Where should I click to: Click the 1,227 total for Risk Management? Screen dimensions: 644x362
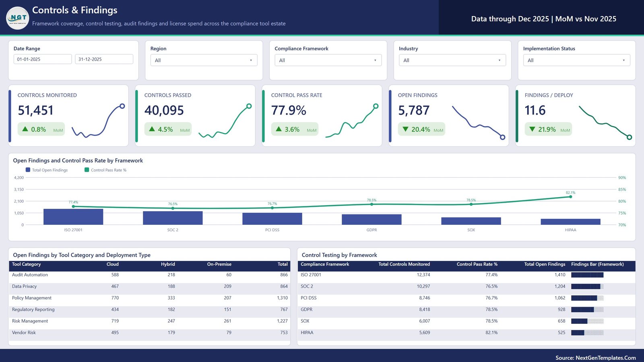click(282, 321)
